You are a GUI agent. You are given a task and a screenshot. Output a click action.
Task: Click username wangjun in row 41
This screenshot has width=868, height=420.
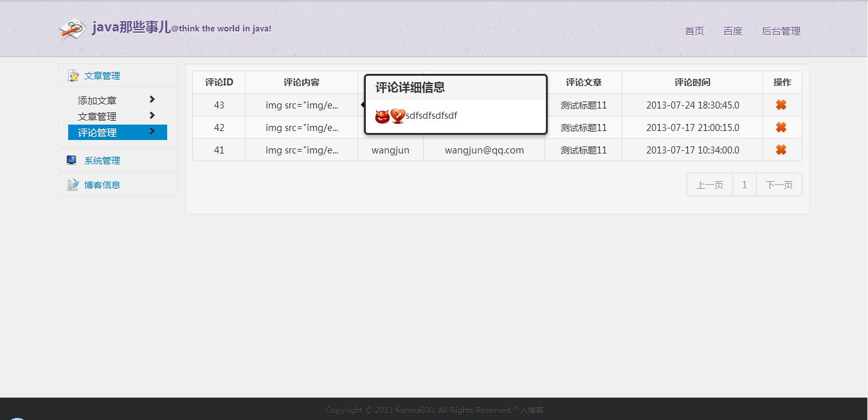tap(390, 150)
